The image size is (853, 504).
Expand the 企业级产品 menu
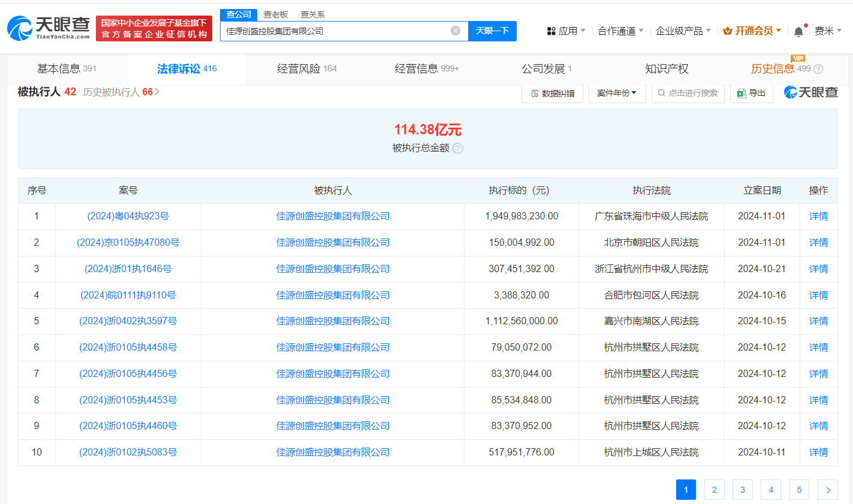[683, 31]
